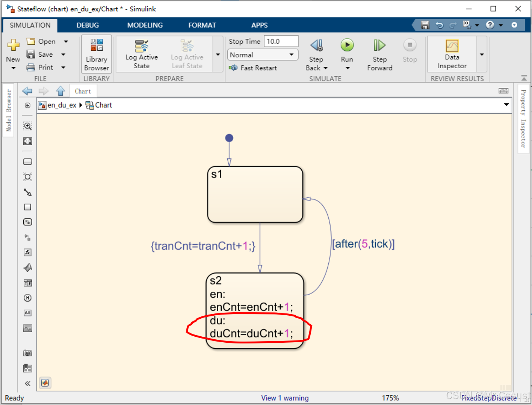Open the Library Browser
This screenshot has width=532, height=405.
pos(97,54)
